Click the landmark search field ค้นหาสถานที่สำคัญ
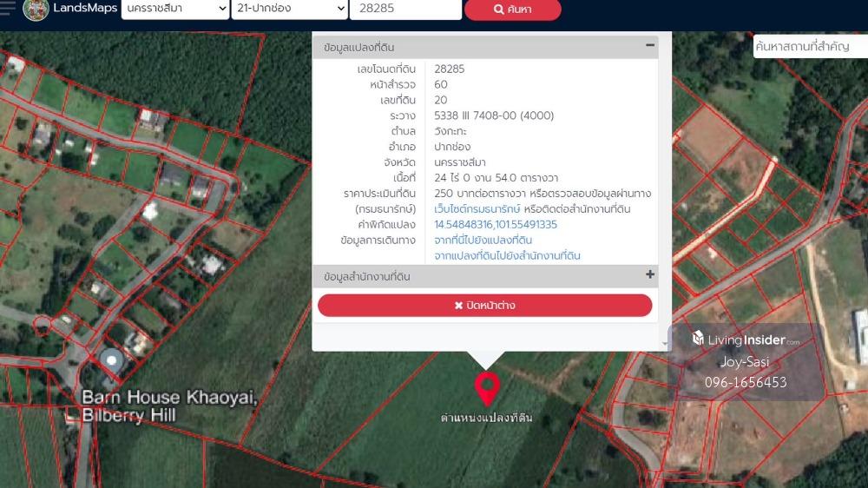This screenshot has width=868, height=488. tap(809, 47)
